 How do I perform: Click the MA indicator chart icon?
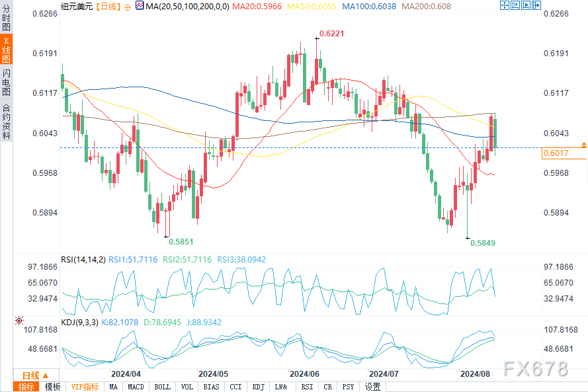[138, 6]
